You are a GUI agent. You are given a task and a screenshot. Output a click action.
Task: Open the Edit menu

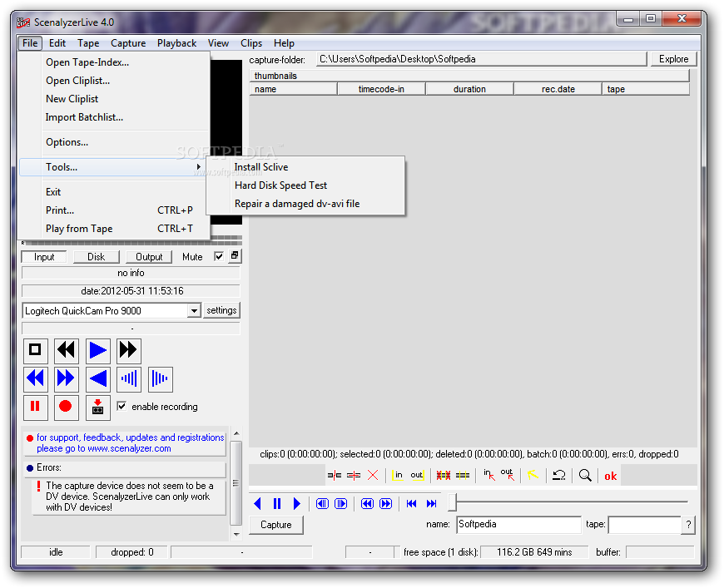(x=57, y=43)
